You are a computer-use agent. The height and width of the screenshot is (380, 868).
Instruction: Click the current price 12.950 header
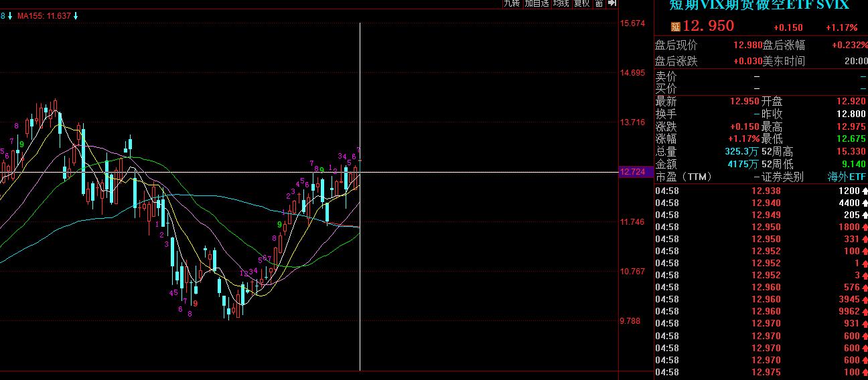click(709, 27)
